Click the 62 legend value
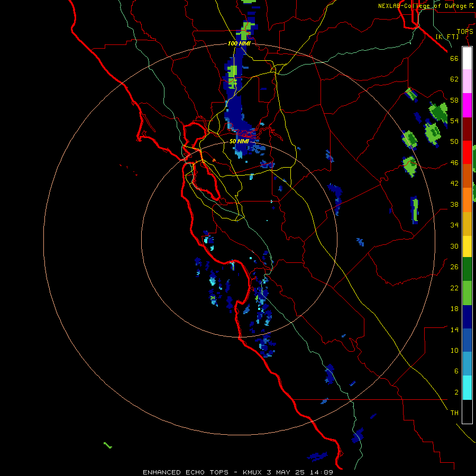Image resolution: width=476 pixels, height=476 pixels. 454,79
